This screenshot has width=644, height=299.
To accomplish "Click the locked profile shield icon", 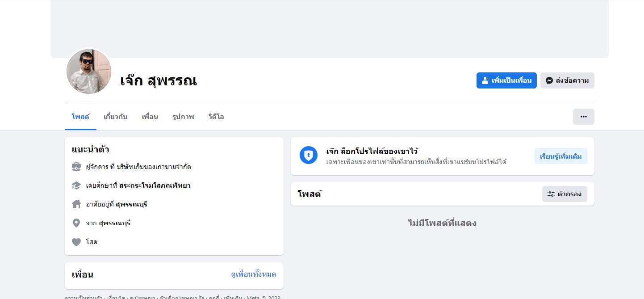I will coord(309,155).
